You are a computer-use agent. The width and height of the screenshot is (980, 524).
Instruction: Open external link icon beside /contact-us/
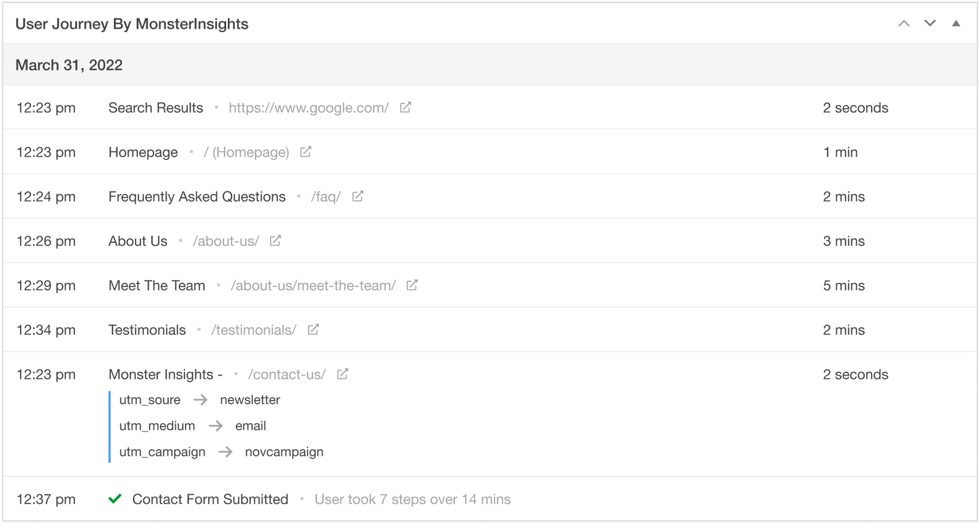point(342,374)
